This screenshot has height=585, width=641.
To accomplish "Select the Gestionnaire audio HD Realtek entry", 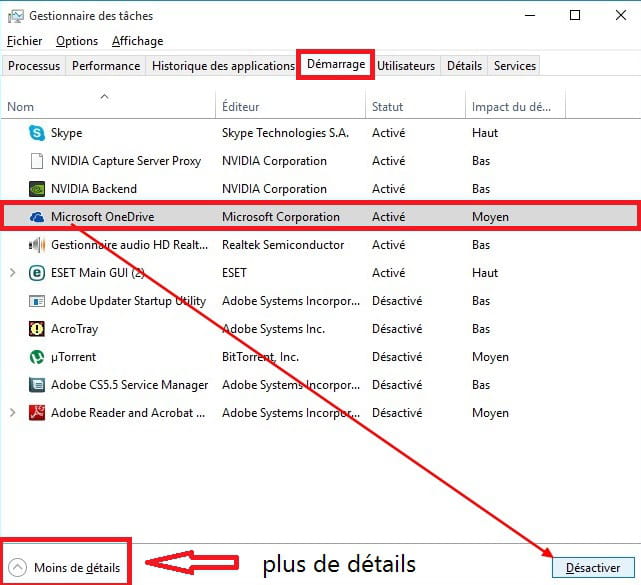I will tap(129, 245).
